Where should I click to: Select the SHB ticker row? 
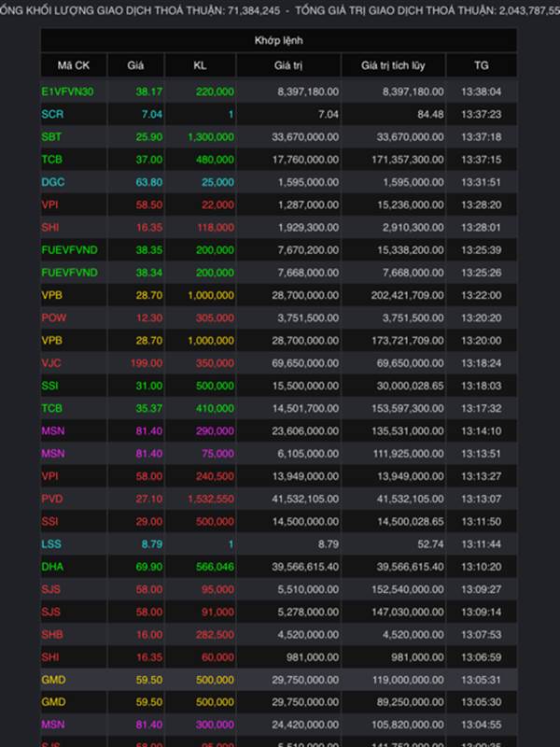click(278, 635)
